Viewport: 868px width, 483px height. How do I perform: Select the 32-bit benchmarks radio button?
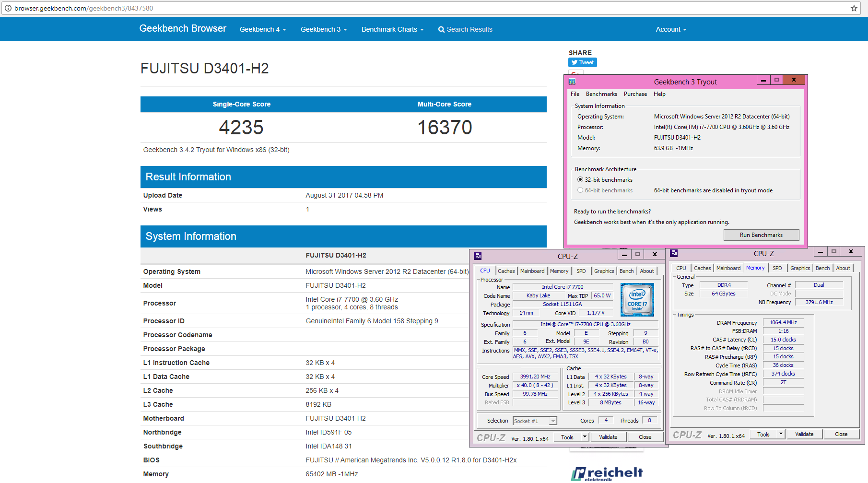click(580, 180)
